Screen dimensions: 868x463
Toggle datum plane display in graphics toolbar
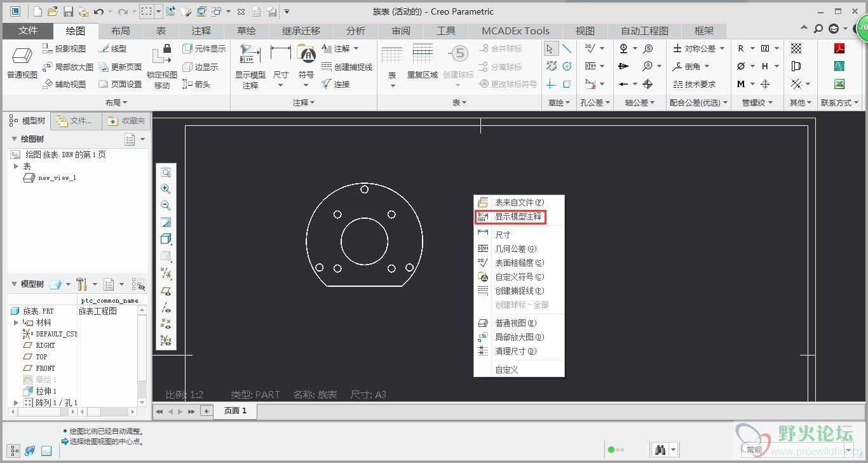tap(166, 291)
